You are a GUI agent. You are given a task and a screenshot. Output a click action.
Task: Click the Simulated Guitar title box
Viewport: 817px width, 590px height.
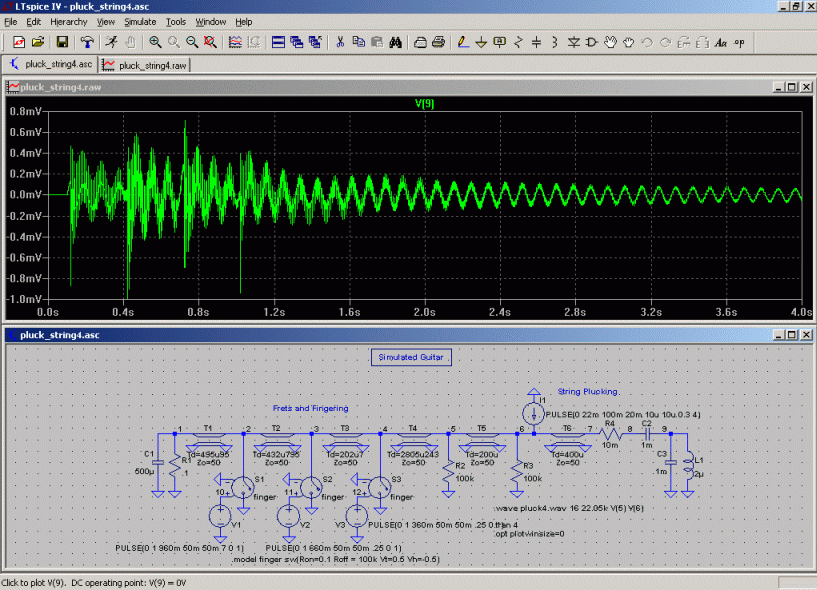point(411,357)
